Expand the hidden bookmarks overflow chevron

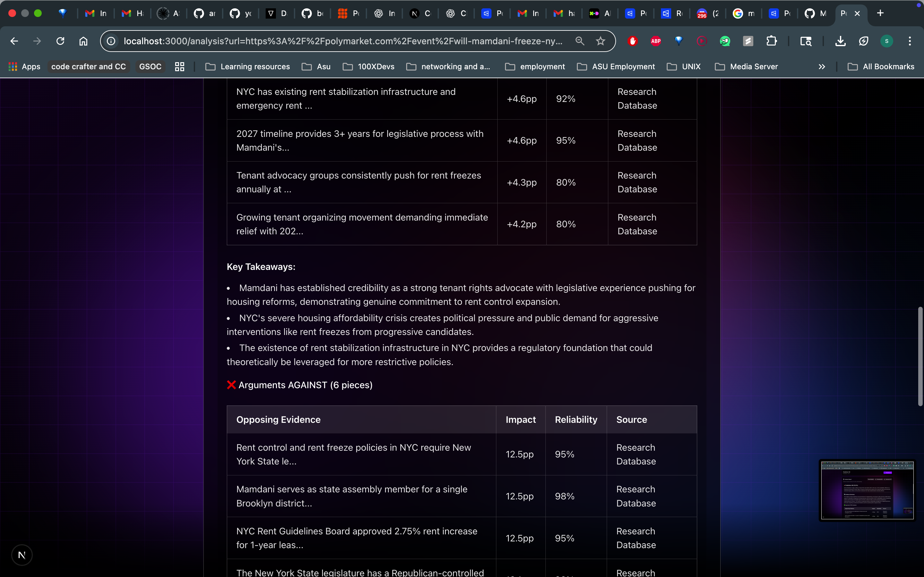pyautogui.click(x=822, y=66)
